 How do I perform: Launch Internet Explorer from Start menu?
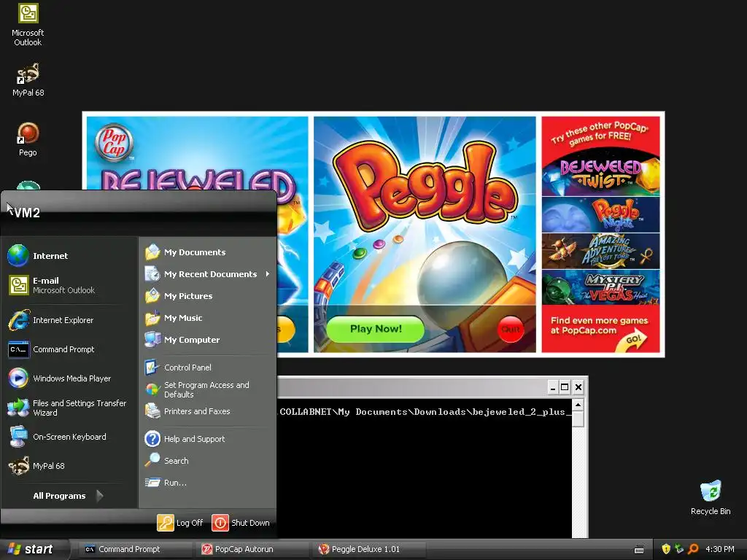(x=69, y=320)
